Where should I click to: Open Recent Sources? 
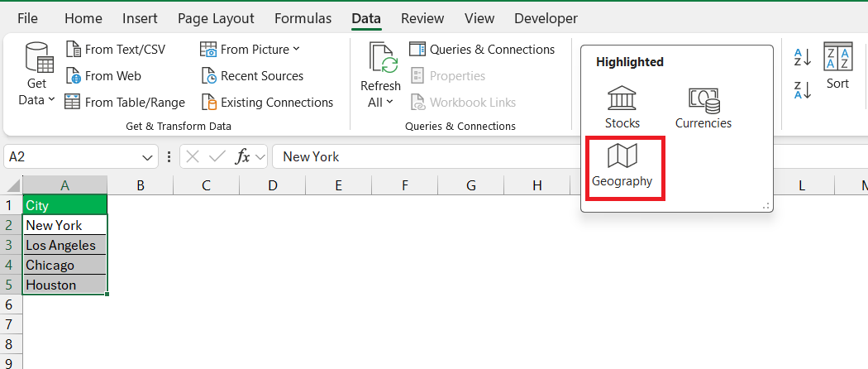pos(252,76)
